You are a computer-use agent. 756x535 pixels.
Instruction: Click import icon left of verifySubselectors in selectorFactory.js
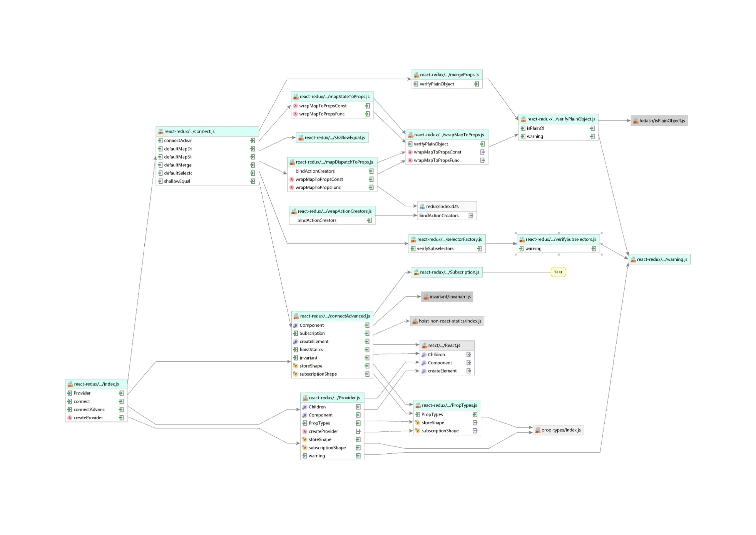click(x=413, y=249)
